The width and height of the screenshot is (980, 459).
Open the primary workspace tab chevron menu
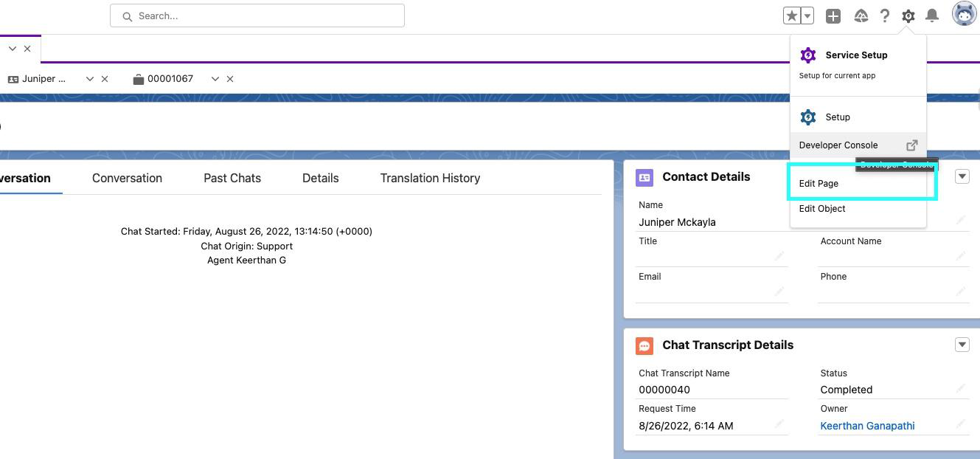point(13,49)
